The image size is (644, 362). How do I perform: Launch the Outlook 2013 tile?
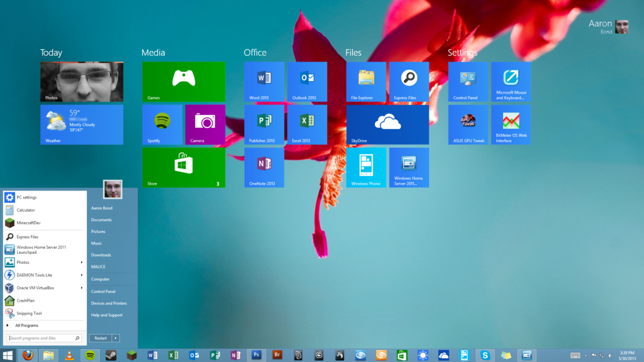tap(307, 82)
